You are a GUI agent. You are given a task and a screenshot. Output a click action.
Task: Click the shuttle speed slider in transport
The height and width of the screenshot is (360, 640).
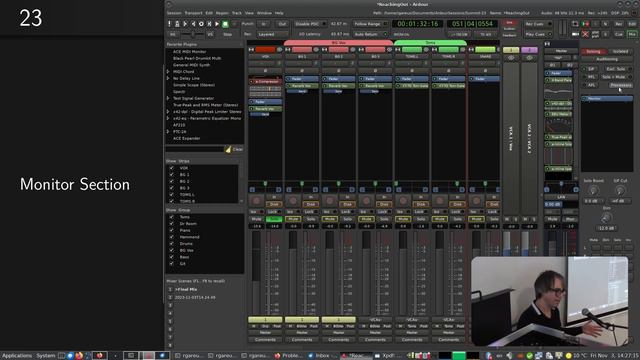click(193, 34)
